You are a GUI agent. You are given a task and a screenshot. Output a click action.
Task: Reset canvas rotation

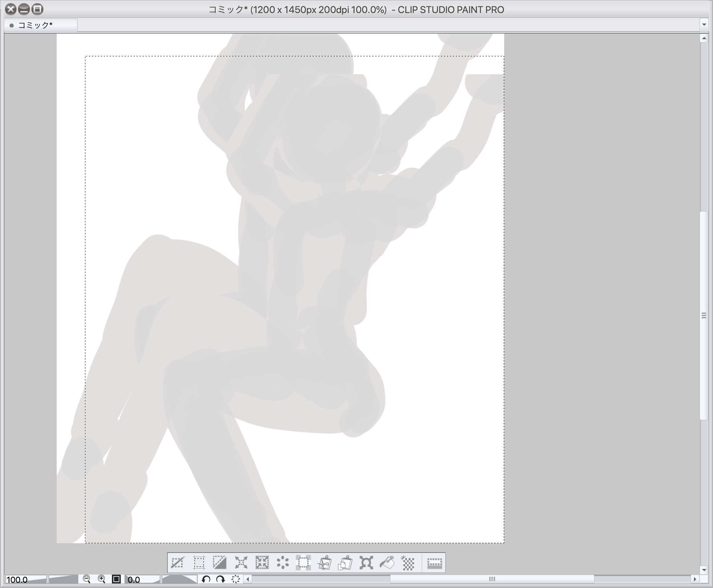(236, 579)
